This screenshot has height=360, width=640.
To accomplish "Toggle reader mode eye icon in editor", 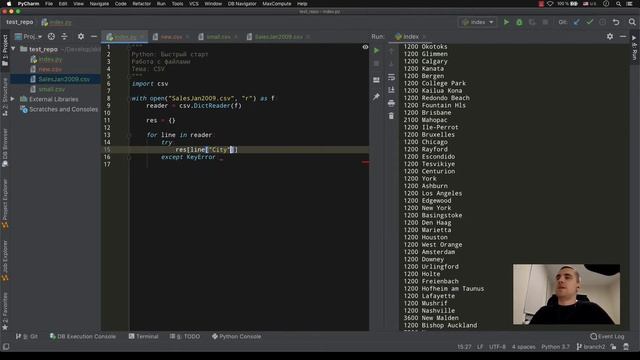I will tap(365, 47).
